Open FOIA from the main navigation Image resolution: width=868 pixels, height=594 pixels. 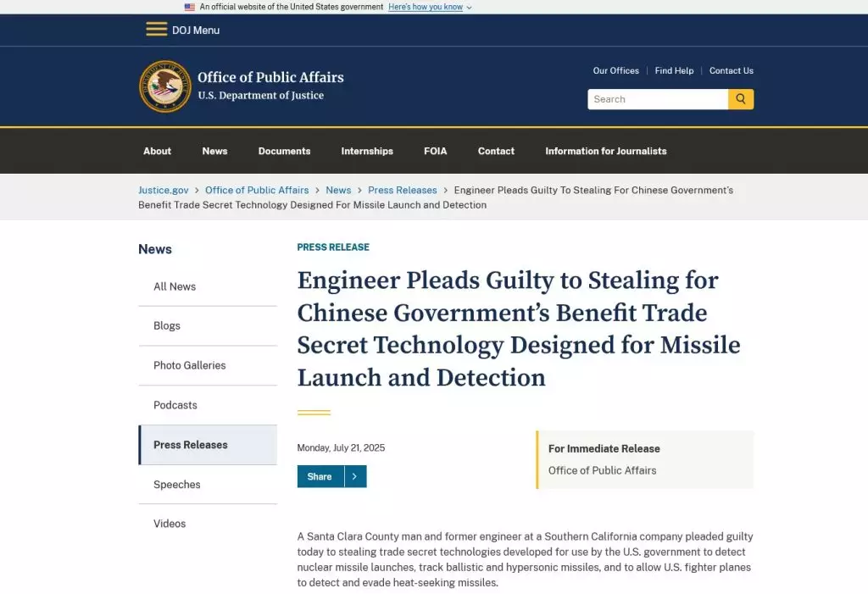(x=436, y=151)
